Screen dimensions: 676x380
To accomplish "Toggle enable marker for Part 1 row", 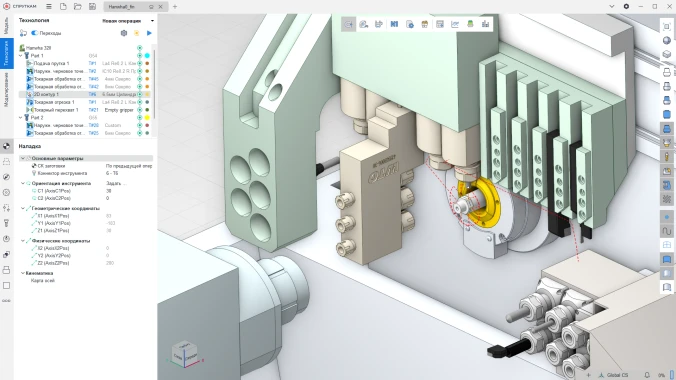I will 140,56.
